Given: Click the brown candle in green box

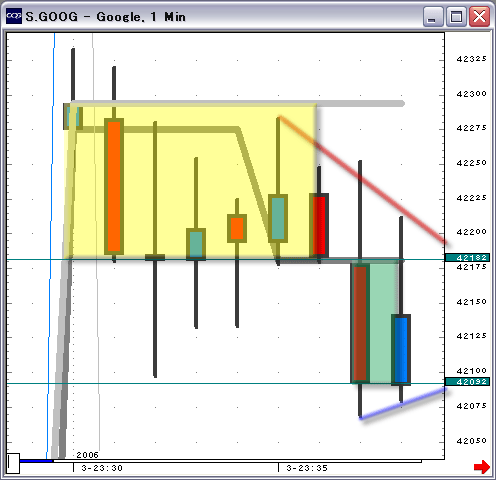Looking at the screenshot, I should pyautogui.click(x=360, y=323).
